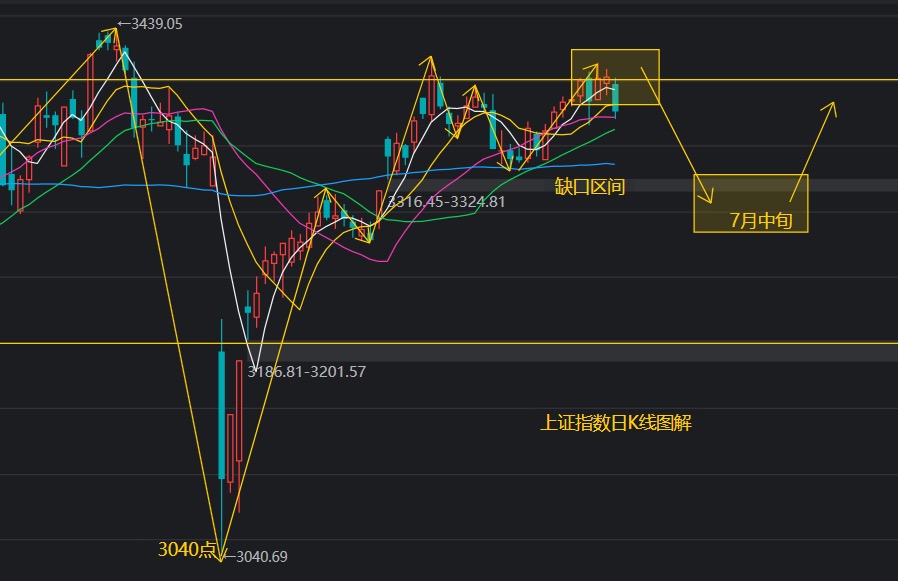Image resolution: width=898 pixels, height=581 pixels.
Task: Select the 上证指数日K线图解 title text
Action: (616, 422)
